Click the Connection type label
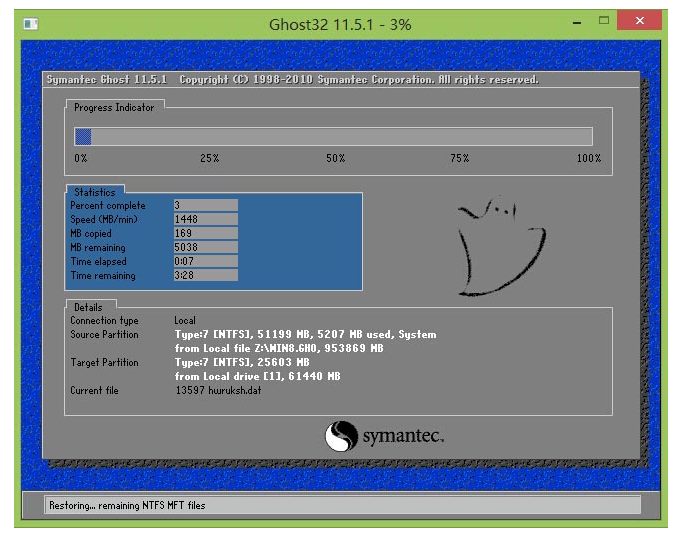The width and height of the screenshot is (678, 539). point(104,321)
